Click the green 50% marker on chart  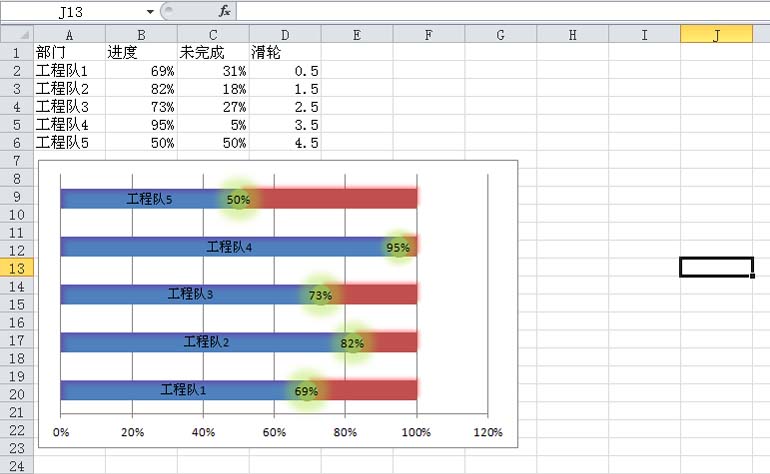click(x=238, y=199)
